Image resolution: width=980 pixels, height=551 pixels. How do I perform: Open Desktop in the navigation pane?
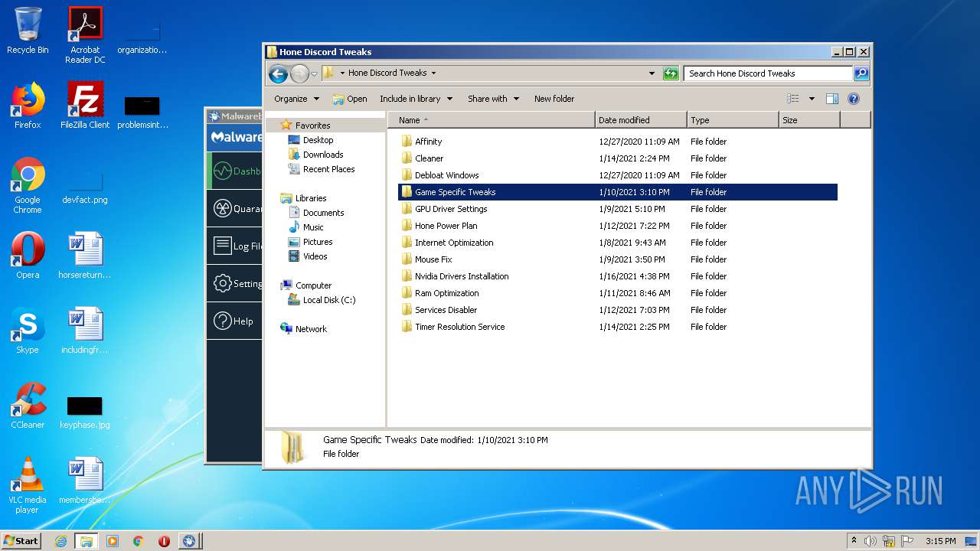click(318, 140)
